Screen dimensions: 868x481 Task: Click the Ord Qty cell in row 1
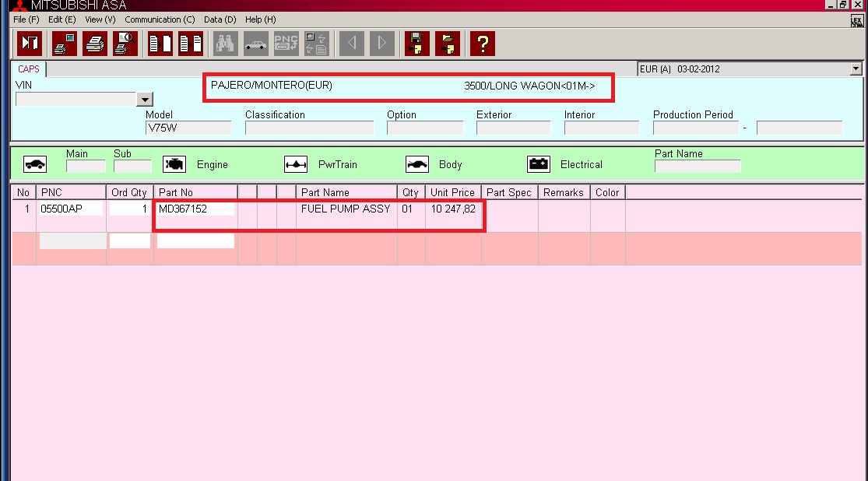point(129,209)
